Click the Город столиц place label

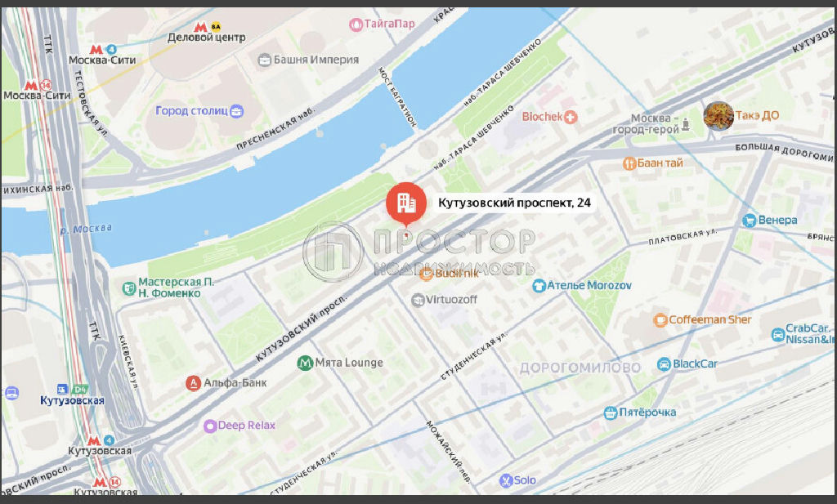click(x=191, y=111)
